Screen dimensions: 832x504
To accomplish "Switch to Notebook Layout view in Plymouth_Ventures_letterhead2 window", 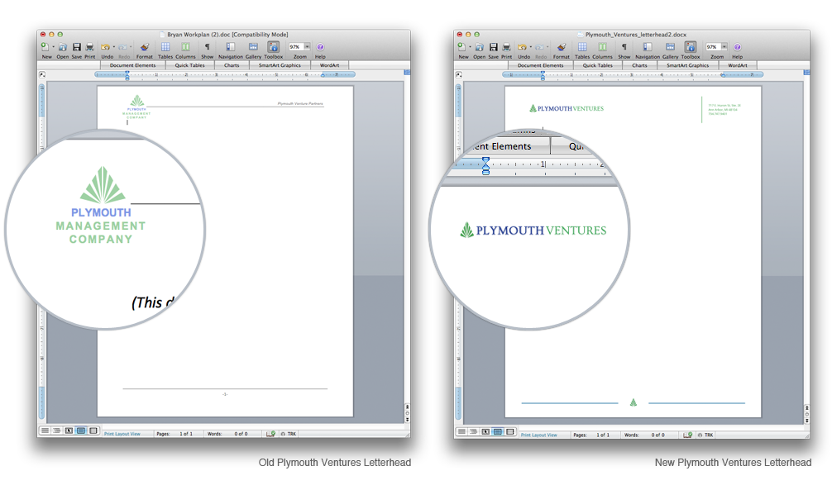I will (x=510, y=432).
